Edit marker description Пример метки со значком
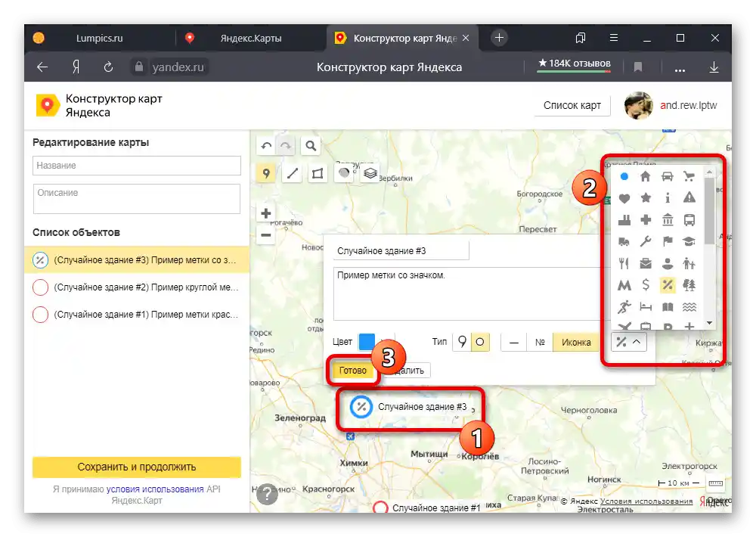The image size is (756, 537). [x=466, y=293]
